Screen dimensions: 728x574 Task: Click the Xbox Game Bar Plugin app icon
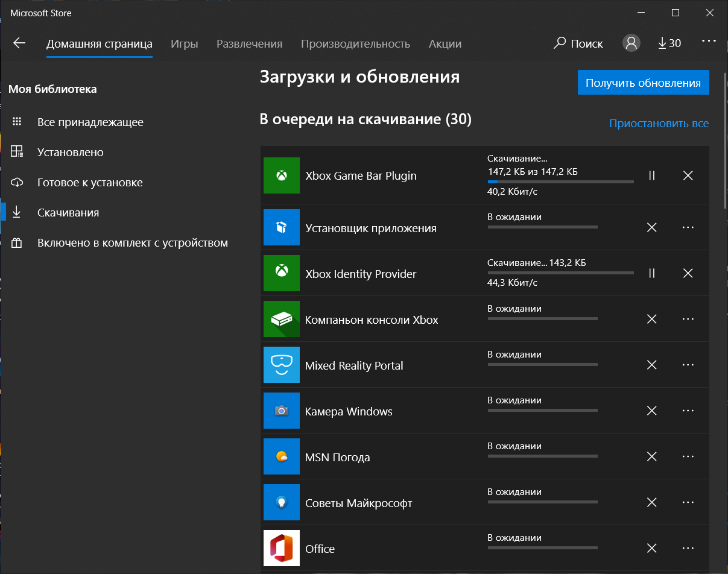282,175
